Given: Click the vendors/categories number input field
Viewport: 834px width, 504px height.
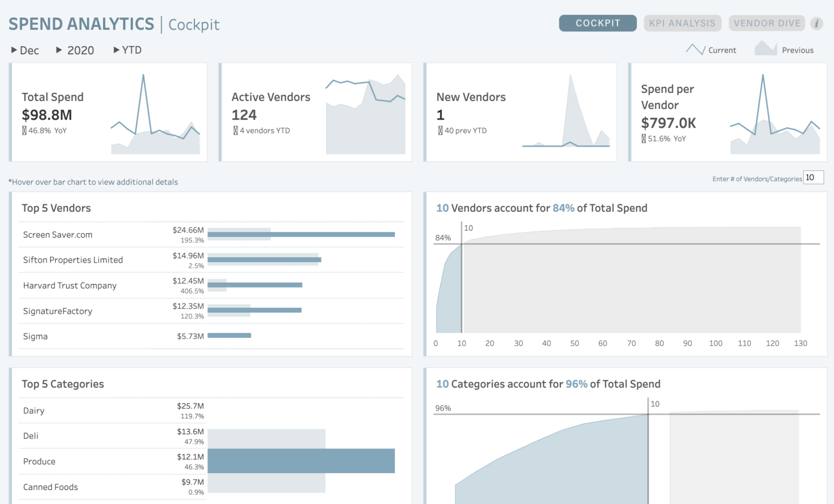Looking at the screenshot, I should tap(813, 177).
